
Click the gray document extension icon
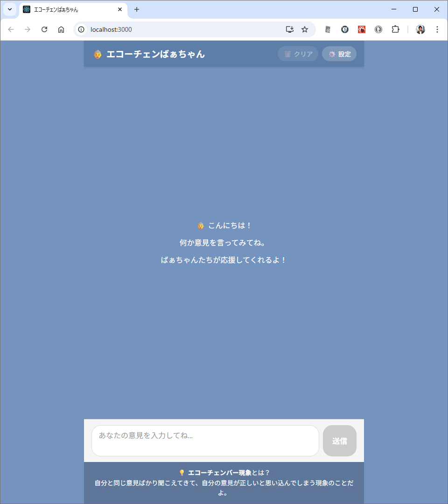point(328,29)
